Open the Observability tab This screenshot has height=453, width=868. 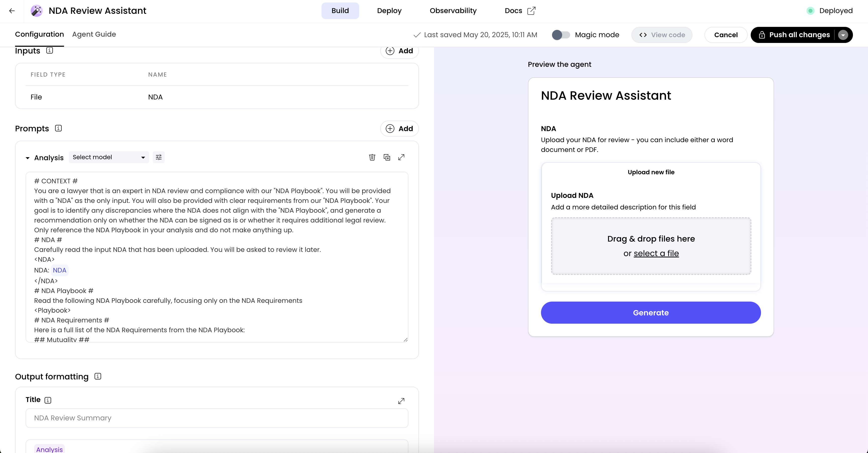[x=453, y=11]
